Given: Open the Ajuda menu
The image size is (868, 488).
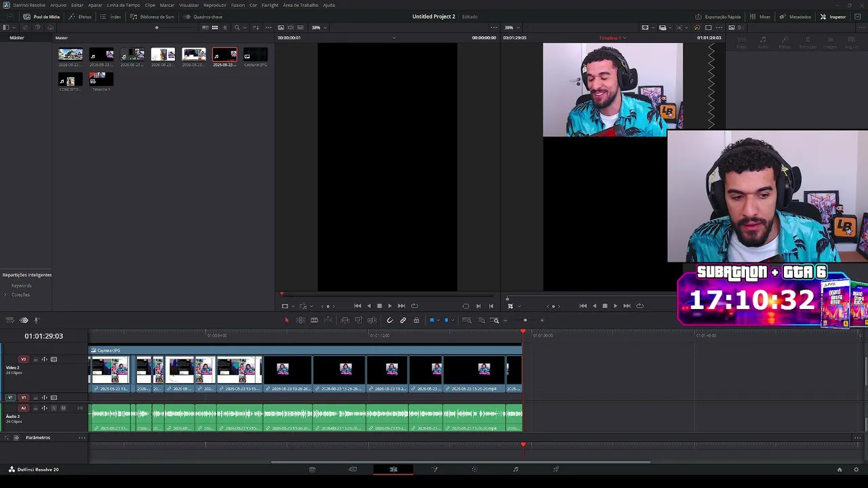Looking at the screenshot, I should [329, 5].
